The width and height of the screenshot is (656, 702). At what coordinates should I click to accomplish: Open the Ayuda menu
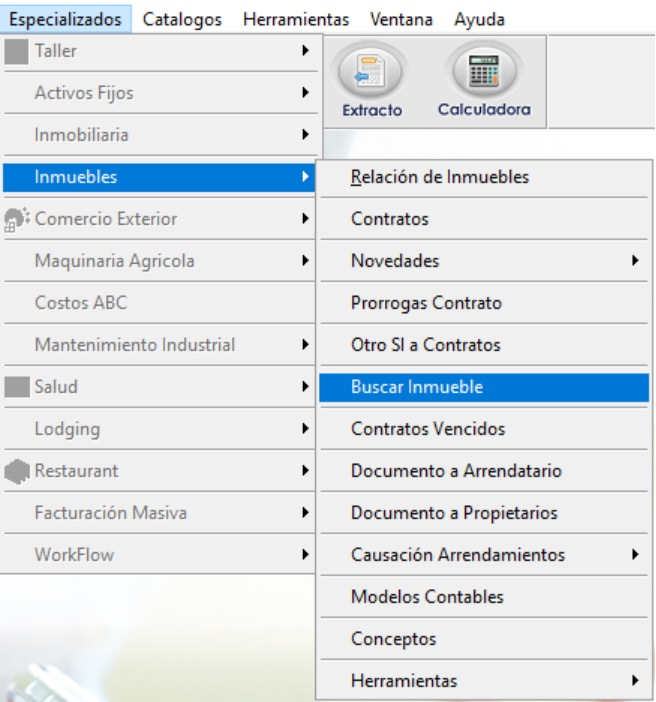480,19
